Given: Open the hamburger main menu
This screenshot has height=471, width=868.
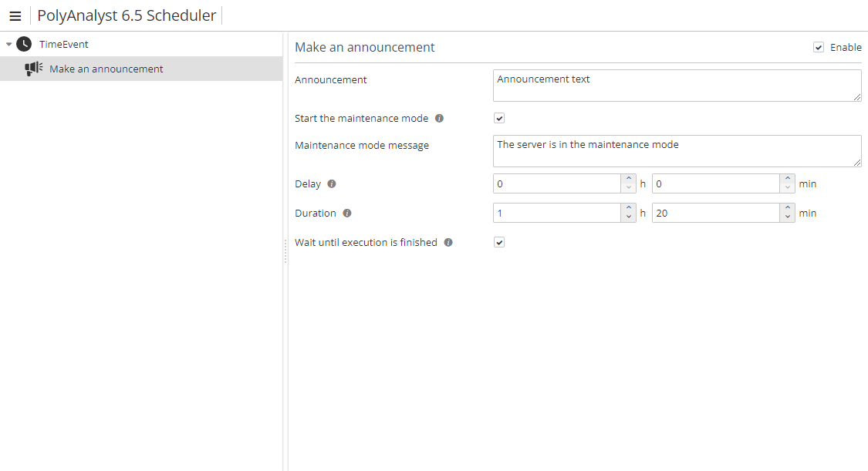Looking at the screenshot, I should tap(15, 16).
